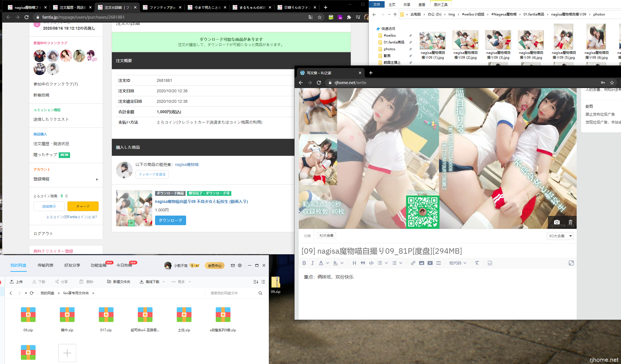Click the ダウンロード button on the purchased item
The image size is (621, 364).
170,220
